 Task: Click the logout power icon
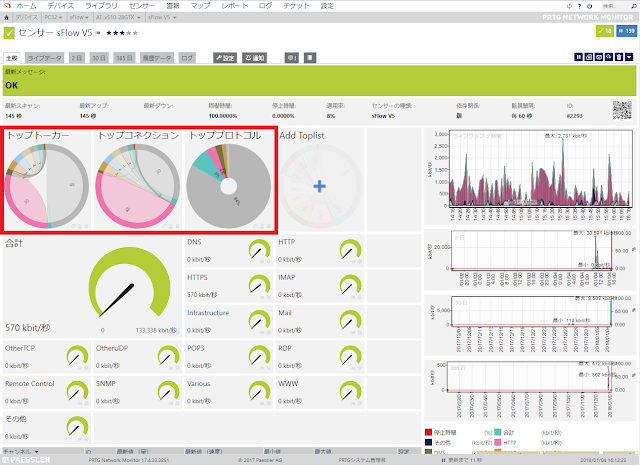pyautogui.click(x=589, y=6)
